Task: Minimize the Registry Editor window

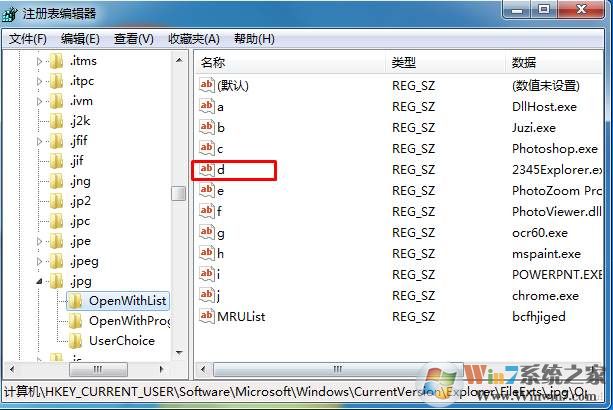Action: [x=517, y=10]
